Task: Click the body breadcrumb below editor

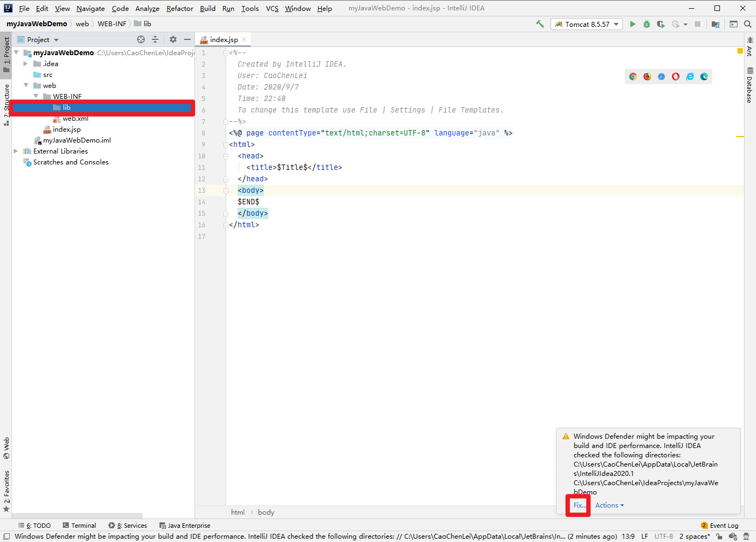Action: pyautogui.click(x=266, y=512)
